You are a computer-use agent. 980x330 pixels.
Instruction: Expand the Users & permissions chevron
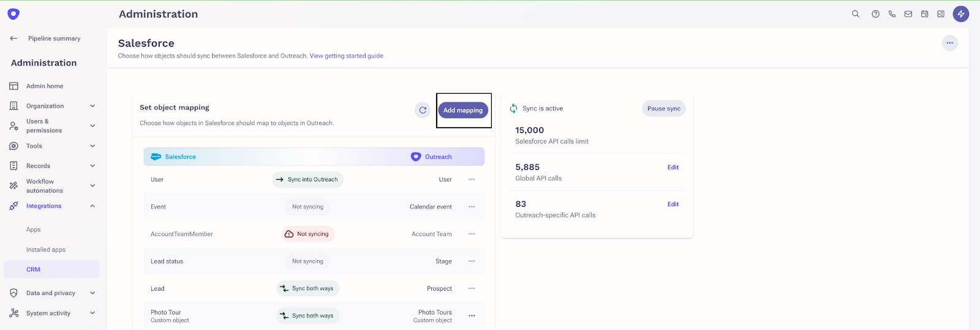coord(92,126)
